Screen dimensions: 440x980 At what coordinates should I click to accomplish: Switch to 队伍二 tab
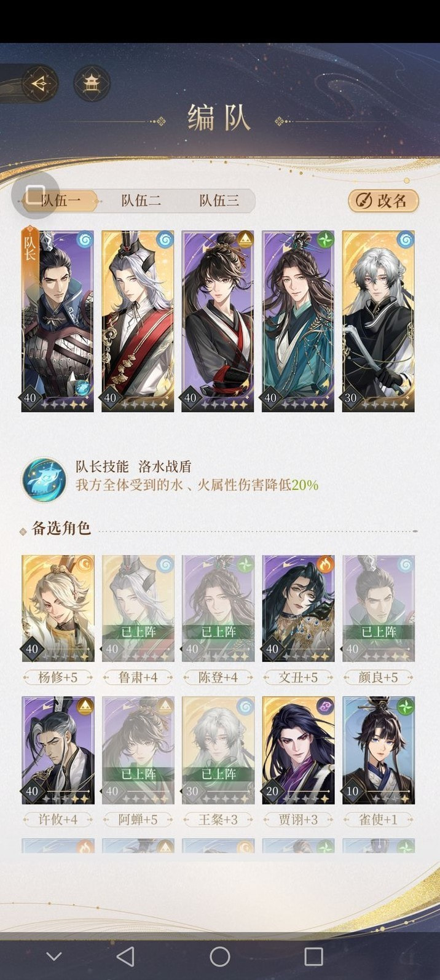(141, 201)
